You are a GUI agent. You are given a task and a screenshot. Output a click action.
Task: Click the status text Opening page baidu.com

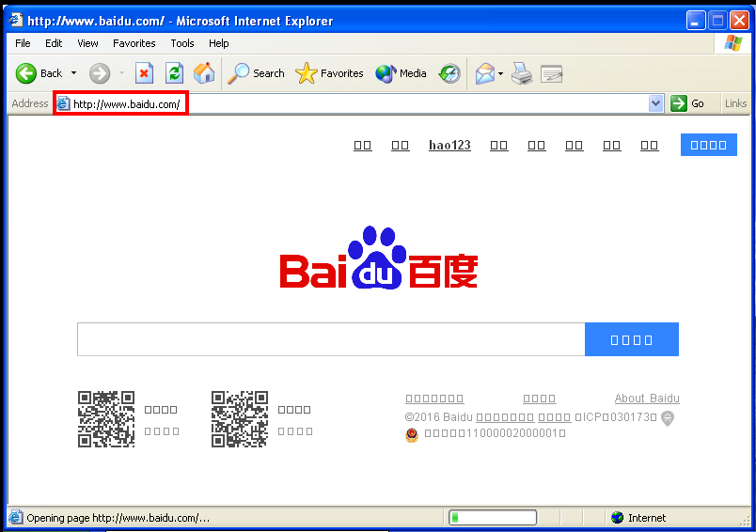click(x=118, y=518)
